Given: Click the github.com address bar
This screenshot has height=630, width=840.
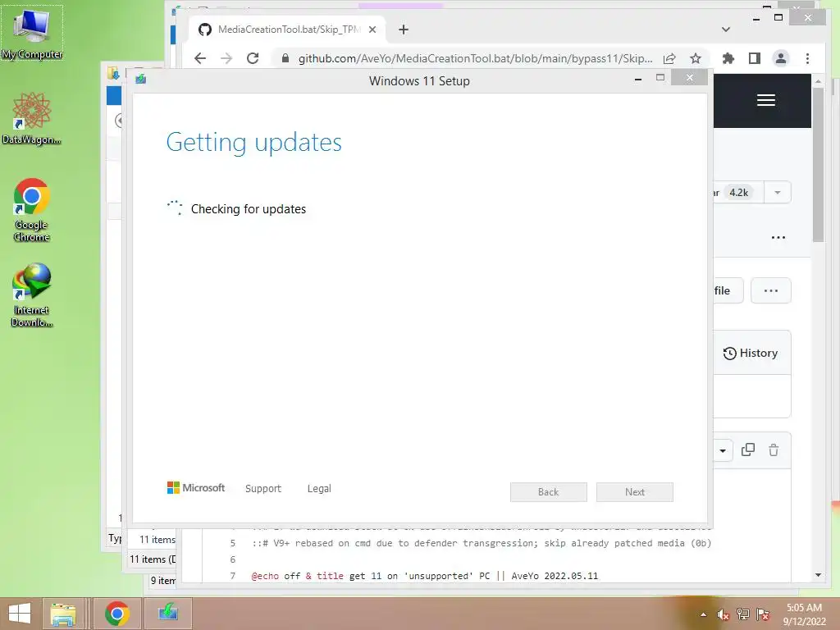Looking at the screenshot, I should (475, 58).
